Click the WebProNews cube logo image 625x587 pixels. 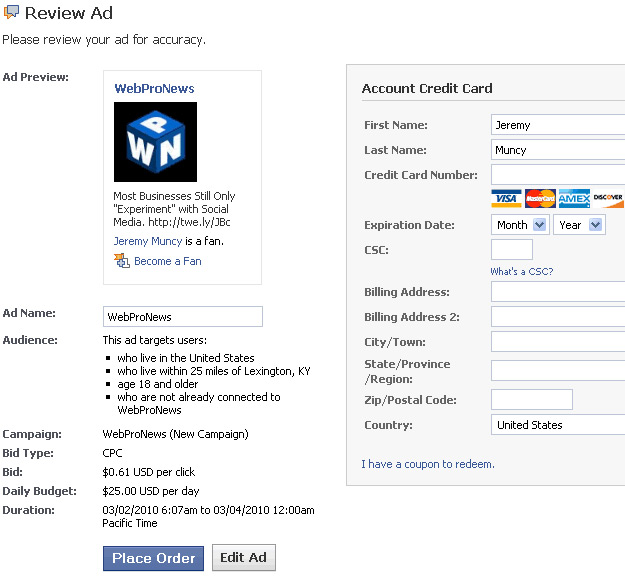coord(155,142)
